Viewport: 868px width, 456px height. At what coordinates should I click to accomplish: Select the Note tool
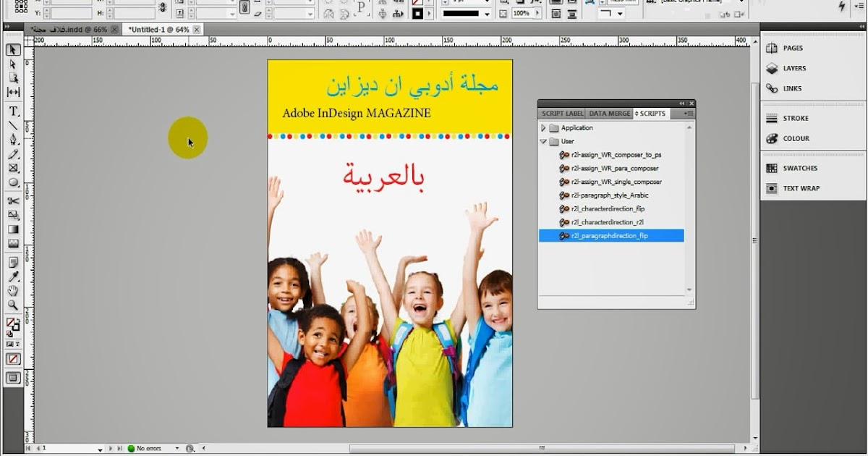point(13,262)
